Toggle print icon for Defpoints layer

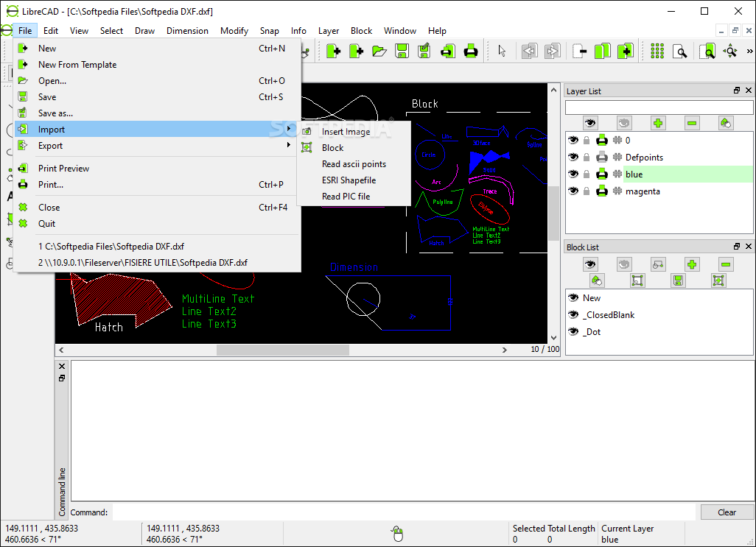click(x=602, y=157)
